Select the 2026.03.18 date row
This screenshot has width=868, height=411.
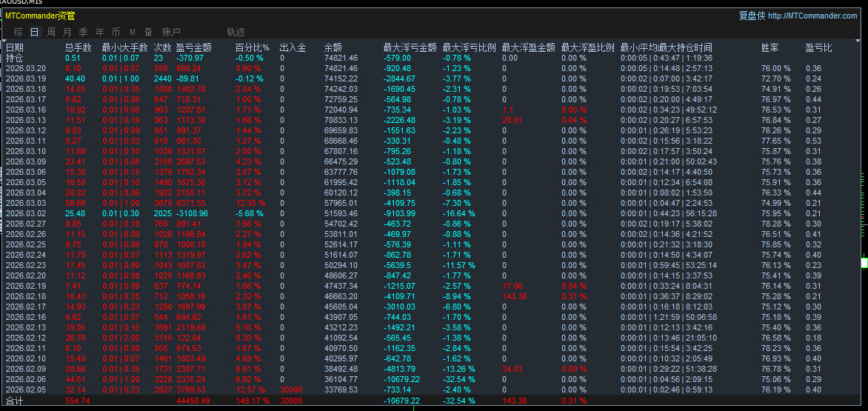[x=26, y=89]
